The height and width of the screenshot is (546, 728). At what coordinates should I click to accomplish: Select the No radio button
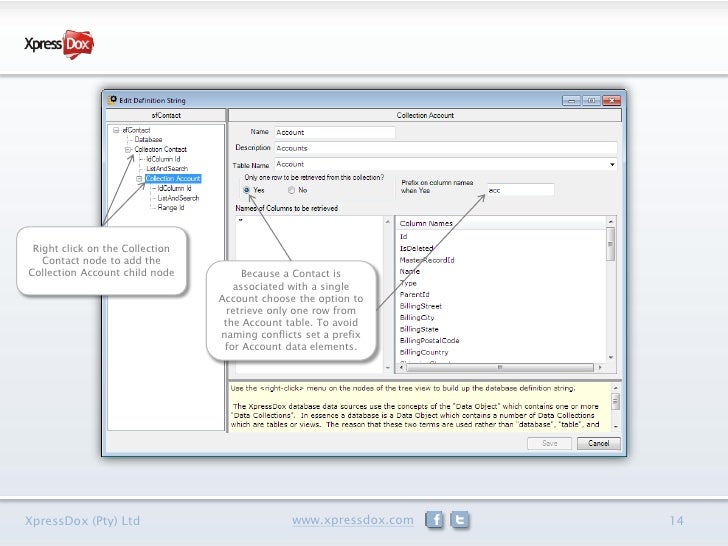coord(291,190)
